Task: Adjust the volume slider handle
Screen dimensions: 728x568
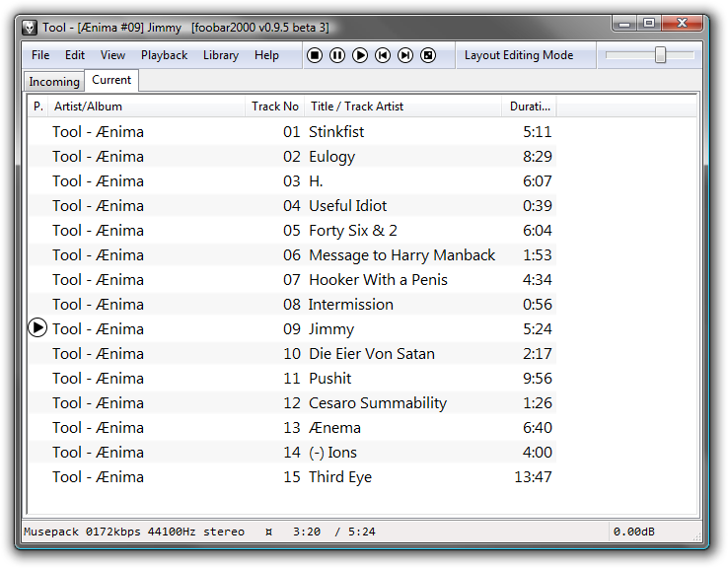Action: [x=660, y=55]
